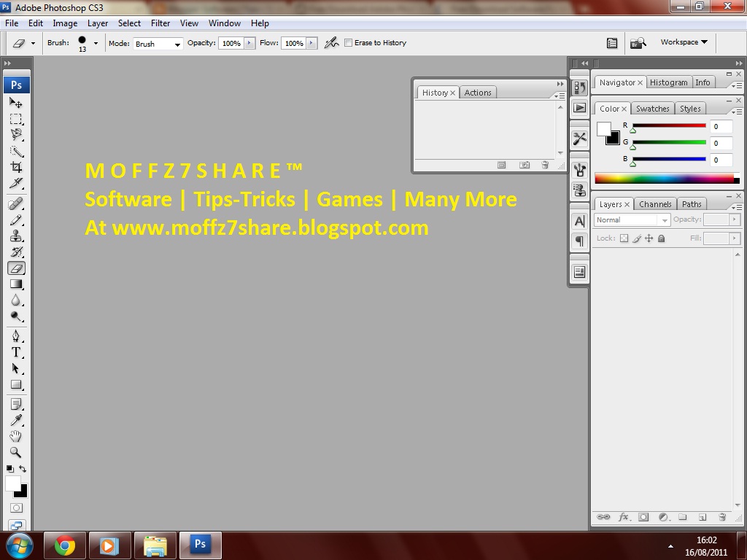The width and height of the screenshot is (747, 560).
Task: Switch to the Actions tab
Action: pos(478,93)
